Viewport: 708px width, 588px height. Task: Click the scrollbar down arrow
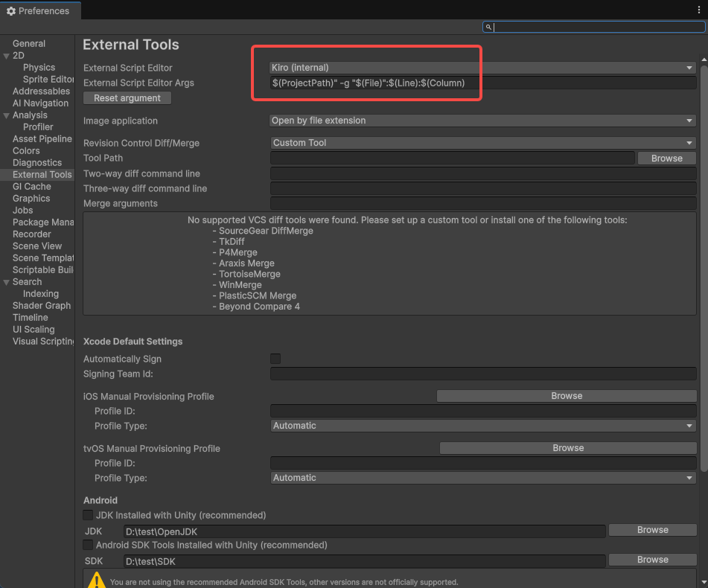click(704, 583)
